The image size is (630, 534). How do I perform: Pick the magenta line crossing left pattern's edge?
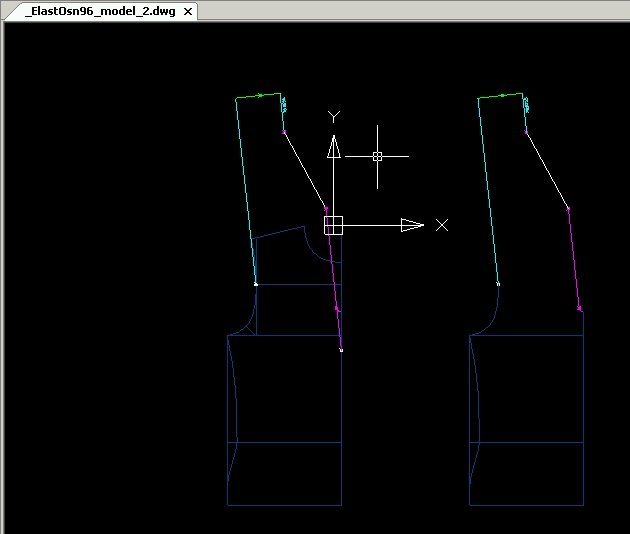click(333, 279)
